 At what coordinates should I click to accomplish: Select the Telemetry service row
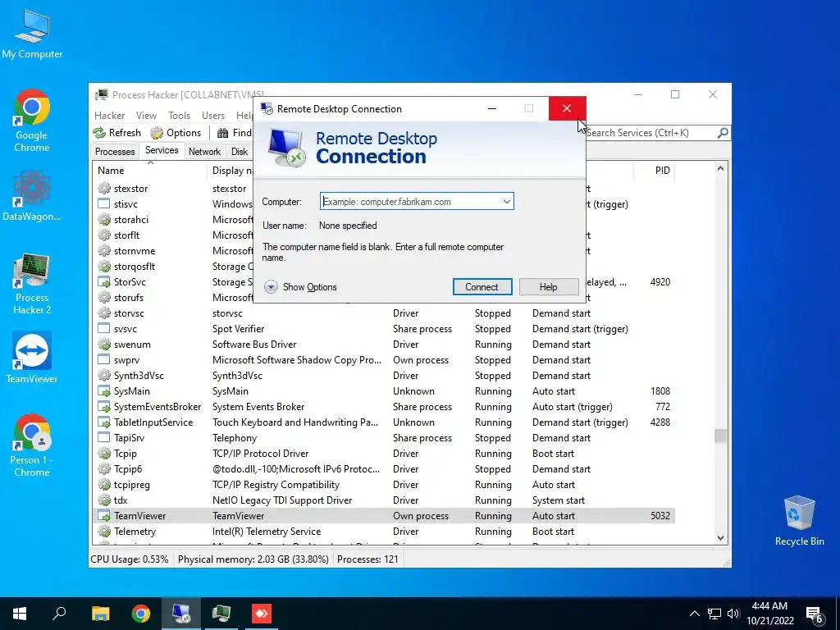coord(384,532)
